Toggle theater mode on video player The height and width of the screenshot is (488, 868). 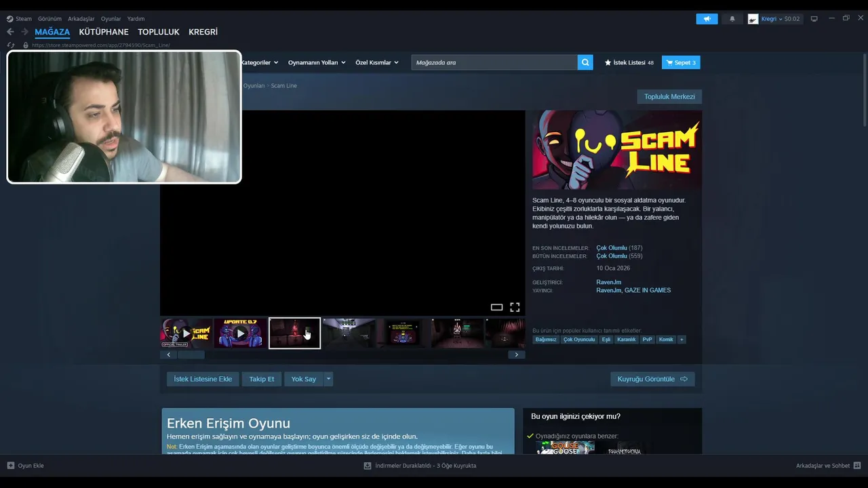pos(496,308)
